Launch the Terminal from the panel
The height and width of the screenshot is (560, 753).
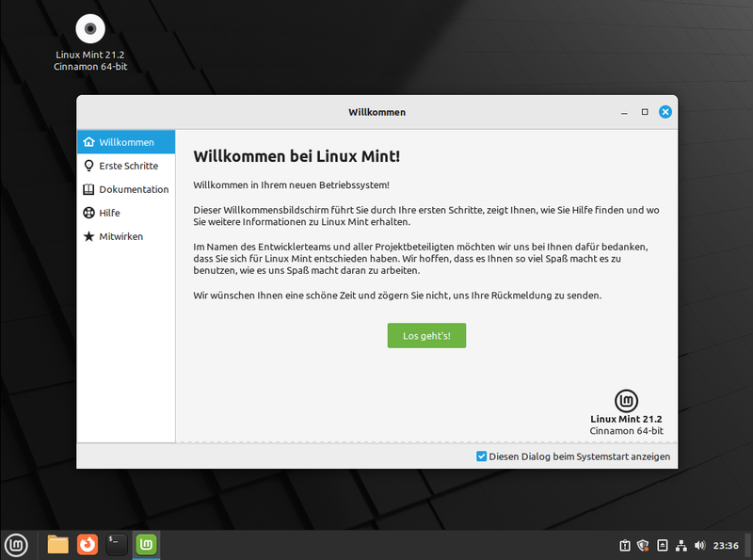click(x=117, y=545)
